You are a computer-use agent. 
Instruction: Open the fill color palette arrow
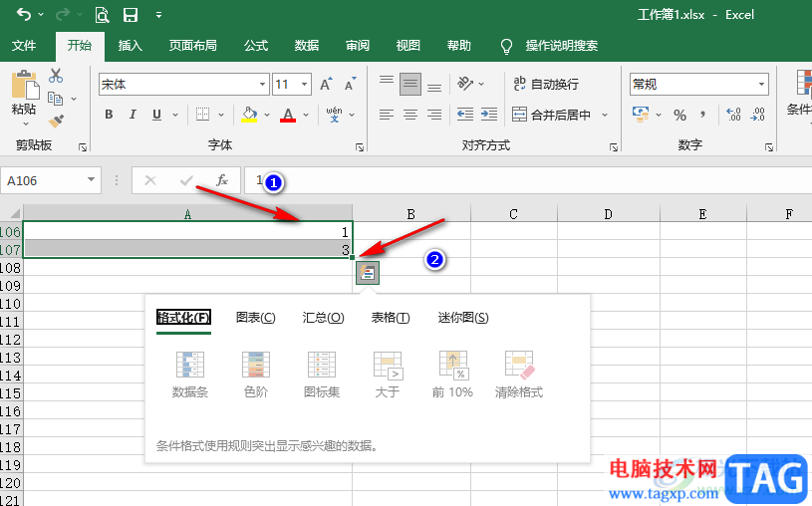point(267,115)
